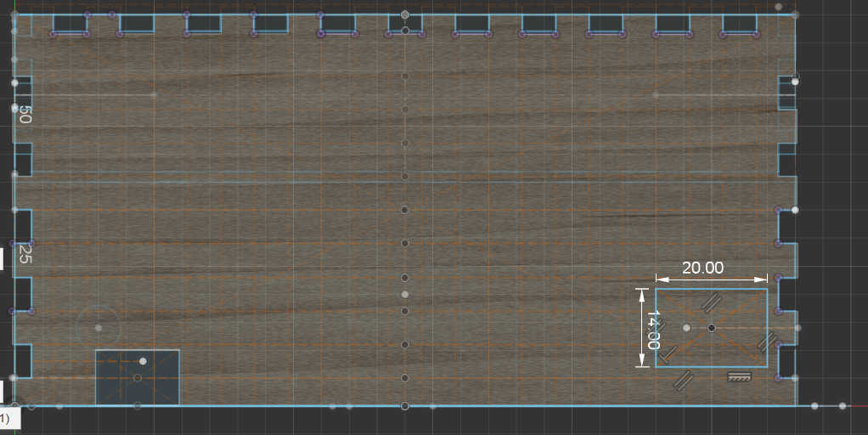Select the rightmost sketch point on the bottom axis line

(843, 406)
